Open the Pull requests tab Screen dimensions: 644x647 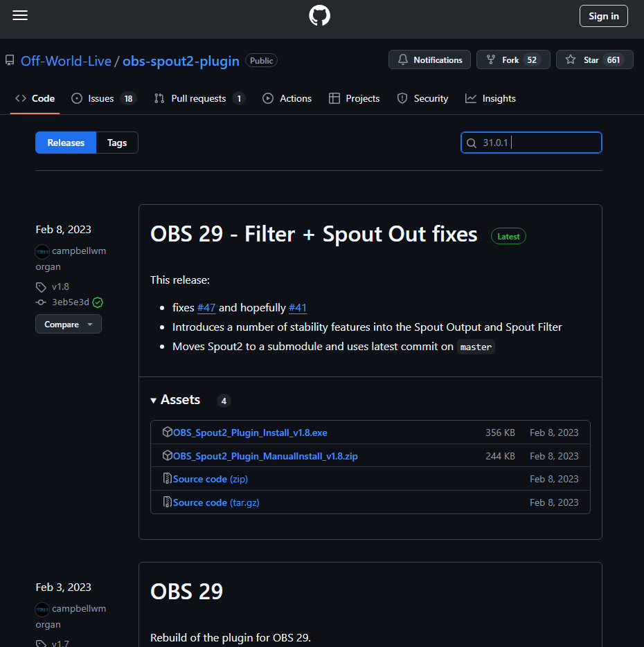[199, 99]
